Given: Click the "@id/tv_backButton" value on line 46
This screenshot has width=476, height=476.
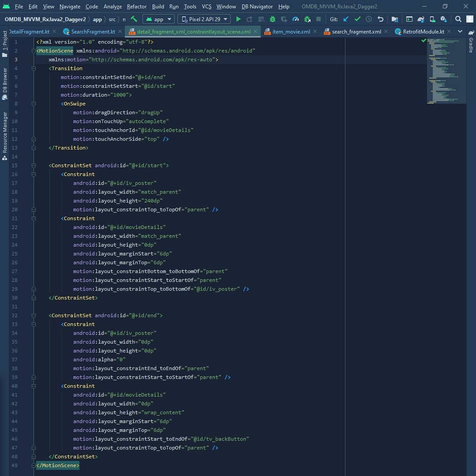Looking at the screenshot, I should (x=220, y=439).
